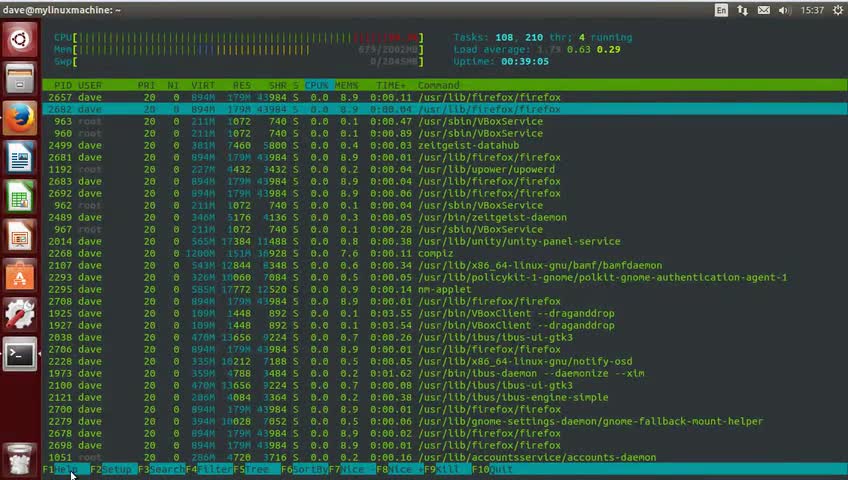Select process row PID 2228 notify-osd
848x480 pixels.
coord(445,361)
